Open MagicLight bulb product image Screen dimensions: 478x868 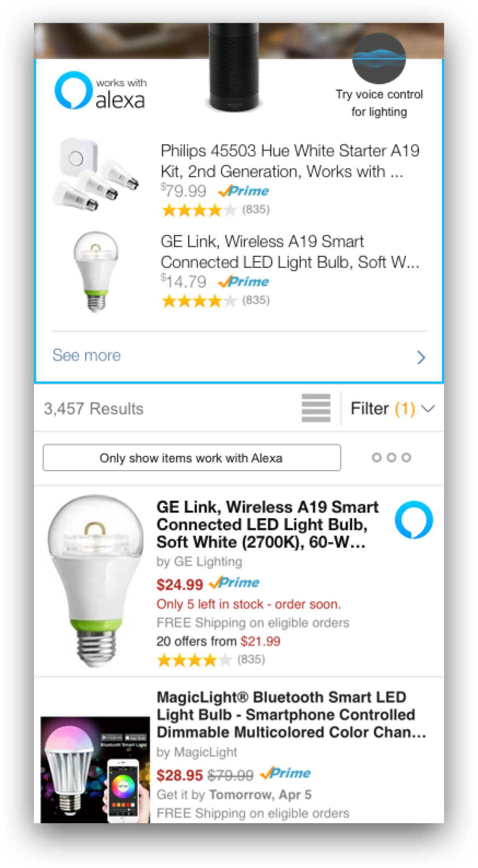click(95, 770)
